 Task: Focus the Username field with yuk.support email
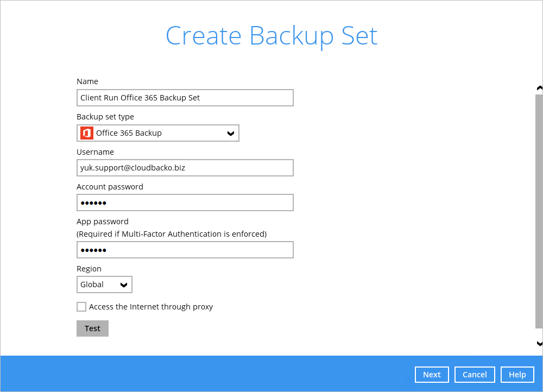point(185,168)
